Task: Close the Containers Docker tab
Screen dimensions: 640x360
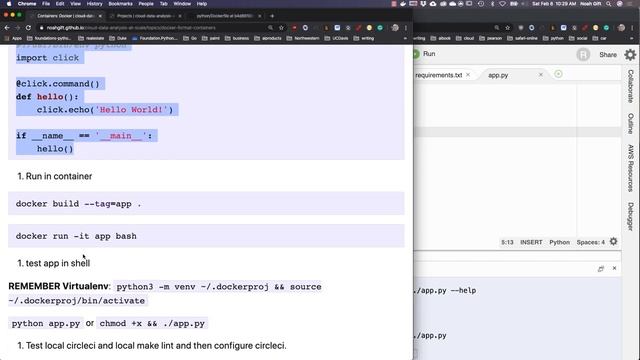Action: (100, 16)
